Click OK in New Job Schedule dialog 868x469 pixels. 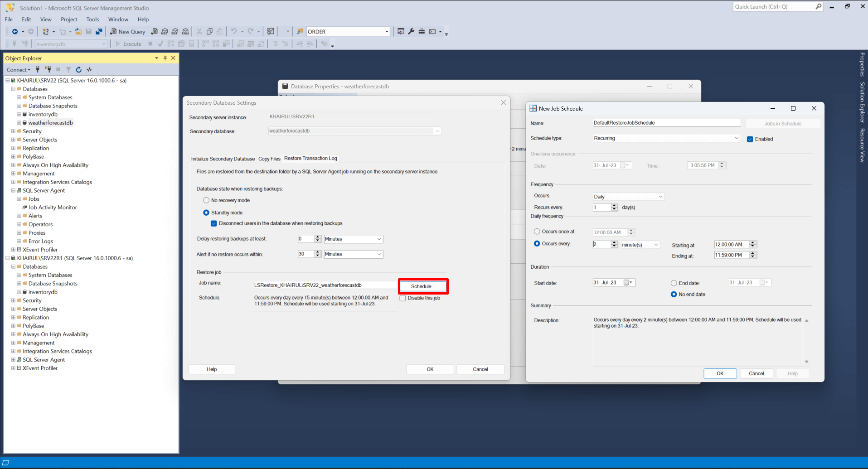[720, 373]
